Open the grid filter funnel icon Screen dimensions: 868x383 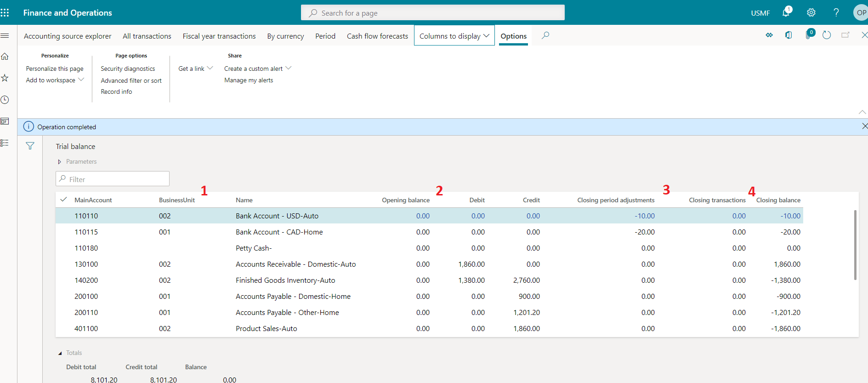[30, 146]
